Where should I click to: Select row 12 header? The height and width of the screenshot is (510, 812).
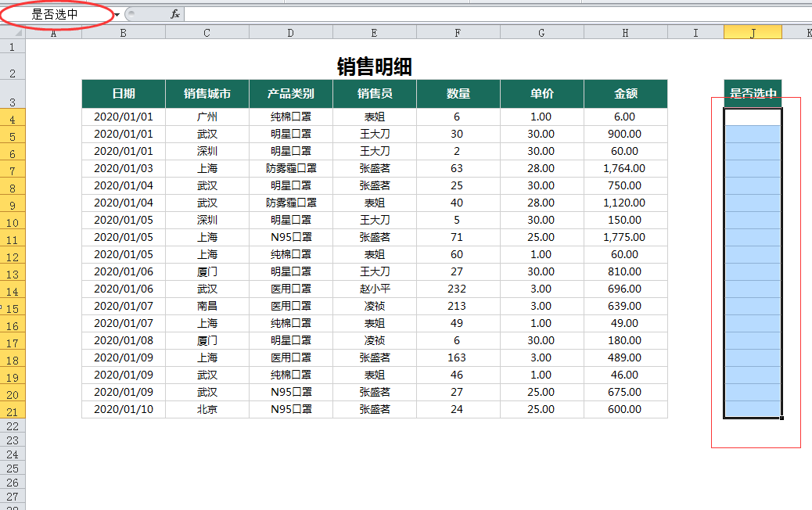(x=13, y=254)
